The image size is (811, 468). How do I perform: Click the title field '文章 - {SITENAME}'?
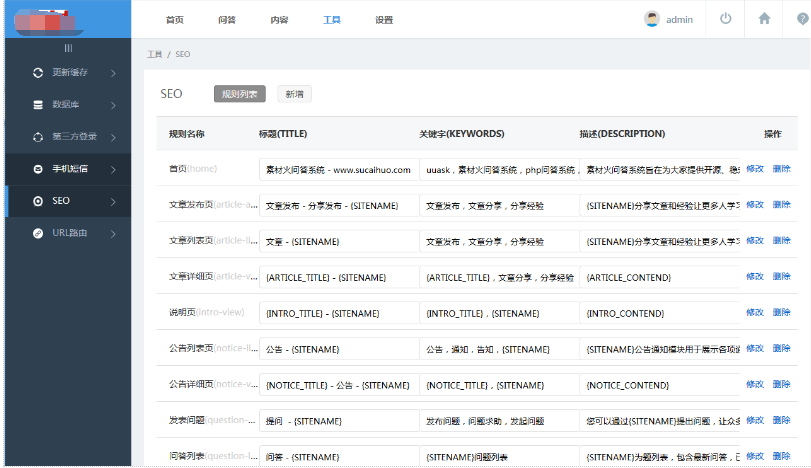pos(339,241)
